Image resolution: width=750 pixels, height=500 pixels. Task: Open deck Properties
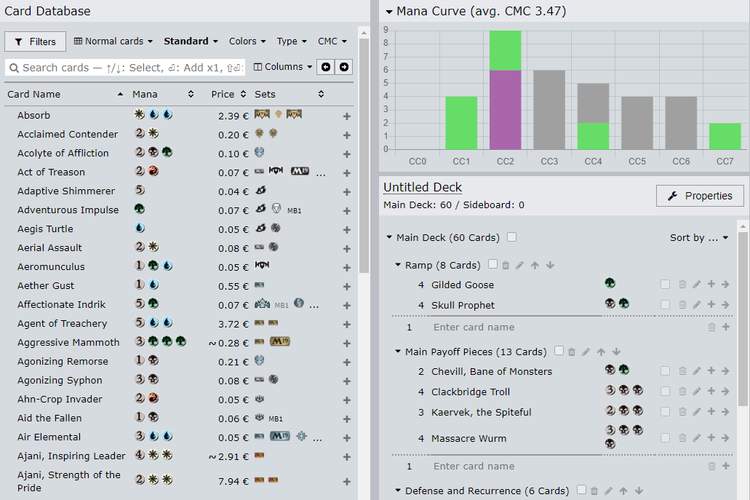[700, 196]
